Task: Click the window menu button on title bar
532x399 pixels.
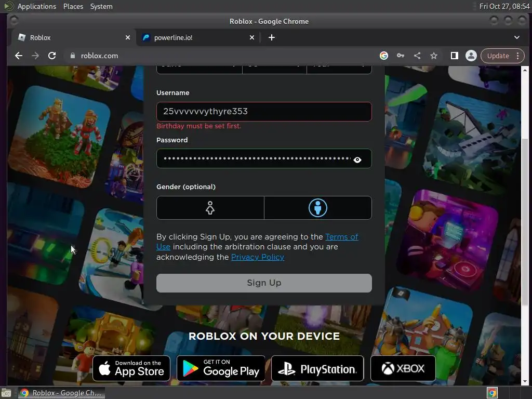Action: pos(14,21)
